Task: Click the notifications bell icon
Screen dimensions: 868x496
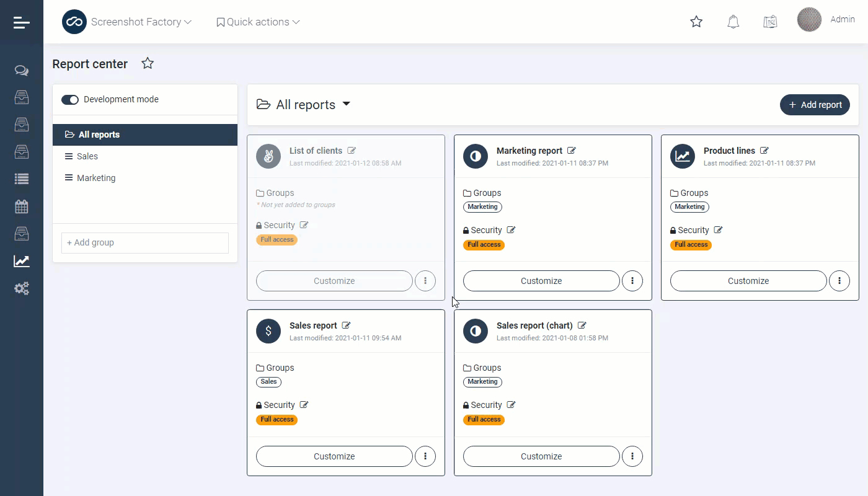Action: (733, 22)
